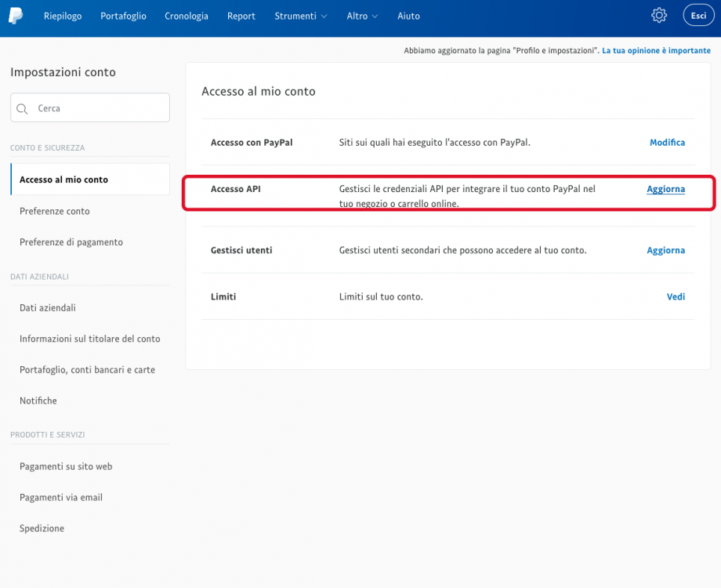Open the settings gear icon
This screenshot has width=721, height=588.
coord(659,16)
